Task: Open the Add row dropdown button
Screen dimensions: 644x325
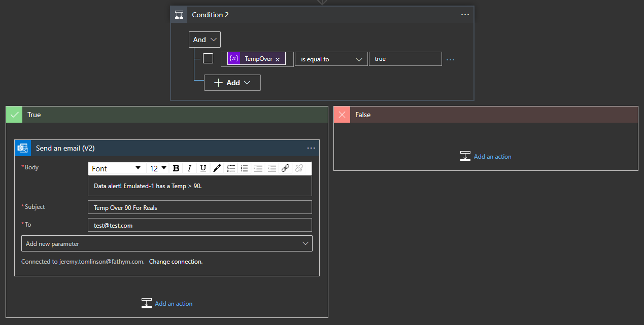Action: [232, 83]
